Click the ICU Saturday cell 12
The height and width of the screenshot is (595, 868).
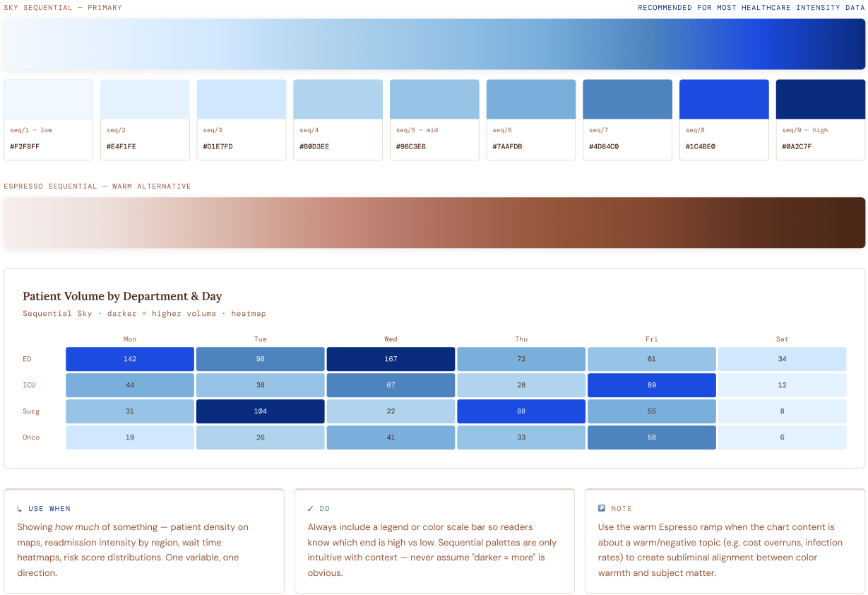783,385
